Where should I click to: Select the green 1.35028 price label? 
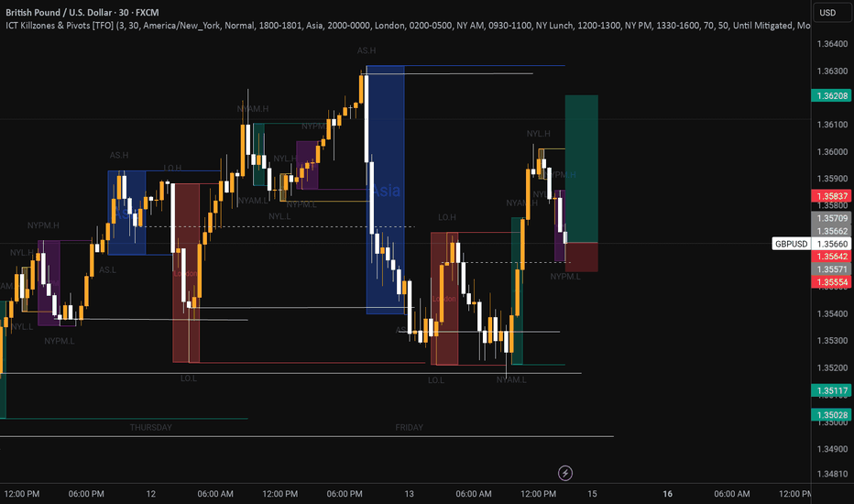point(832,415)
